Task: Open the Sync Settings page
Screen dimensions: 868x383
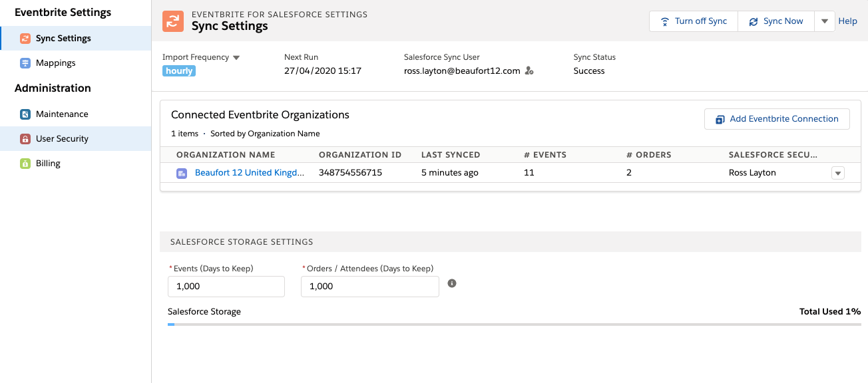Action: [76, 39]
